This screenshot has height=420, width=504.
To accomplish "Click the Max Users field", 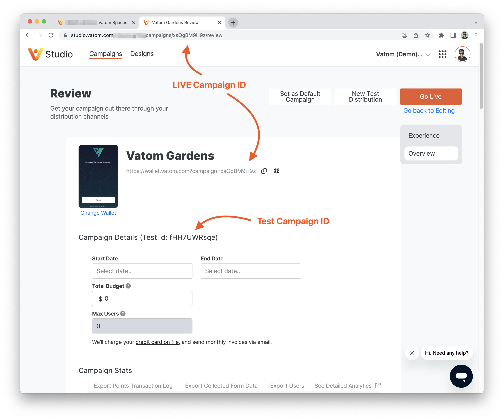I will tap(142, 326).
